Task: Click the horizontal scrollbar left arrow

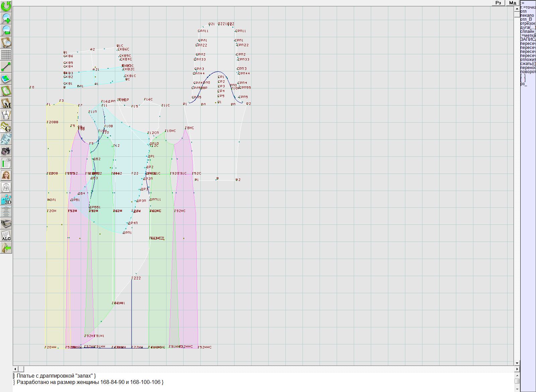Action: 15,369
